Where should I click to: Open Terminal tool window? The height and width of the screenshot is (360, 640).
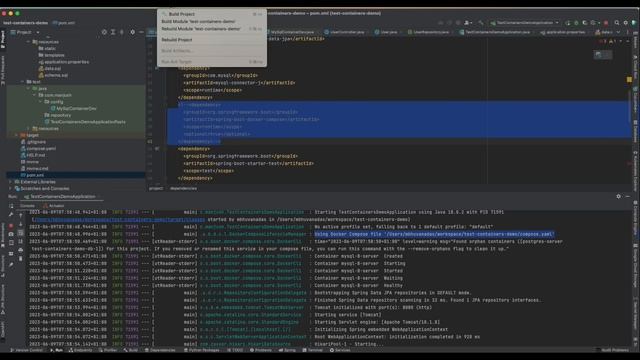tap(313, 350)
